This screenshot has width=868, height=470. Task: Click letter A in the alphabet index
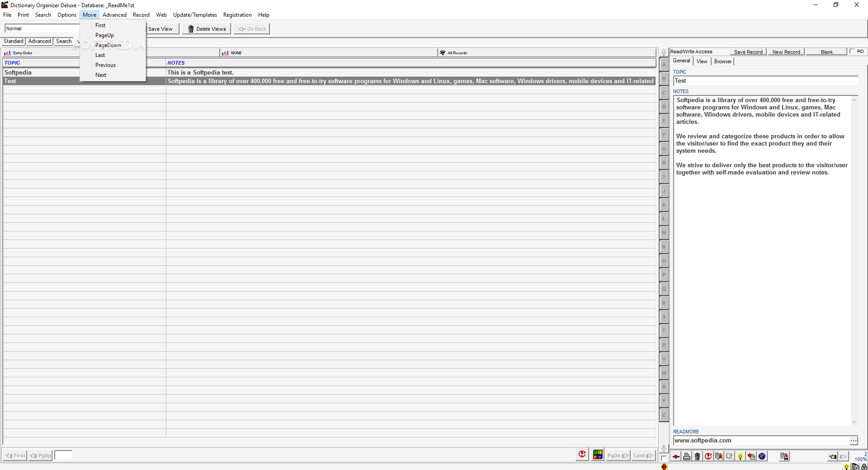pyautogui.click(x=664, y=65)
